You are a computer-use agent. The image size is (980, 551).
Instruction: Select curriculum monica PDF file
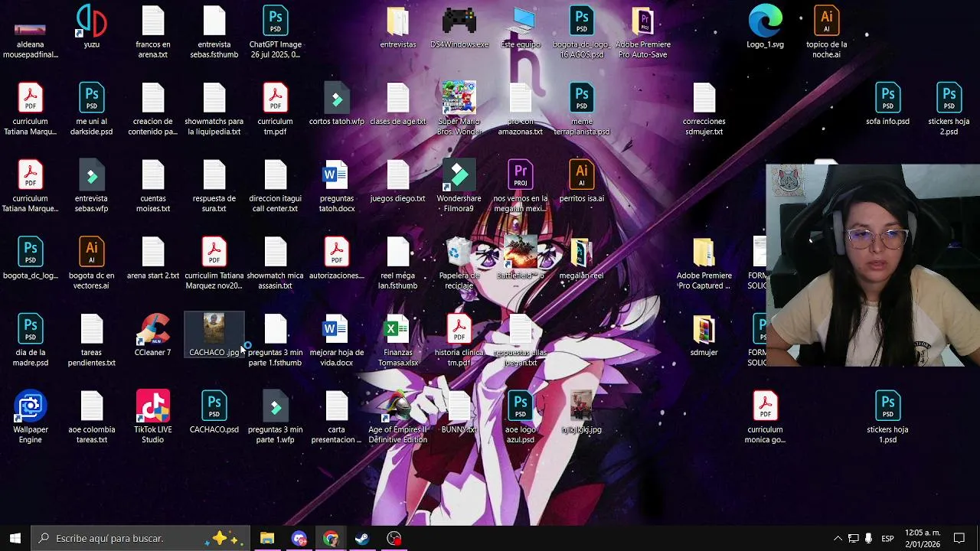tap(765, 417)
